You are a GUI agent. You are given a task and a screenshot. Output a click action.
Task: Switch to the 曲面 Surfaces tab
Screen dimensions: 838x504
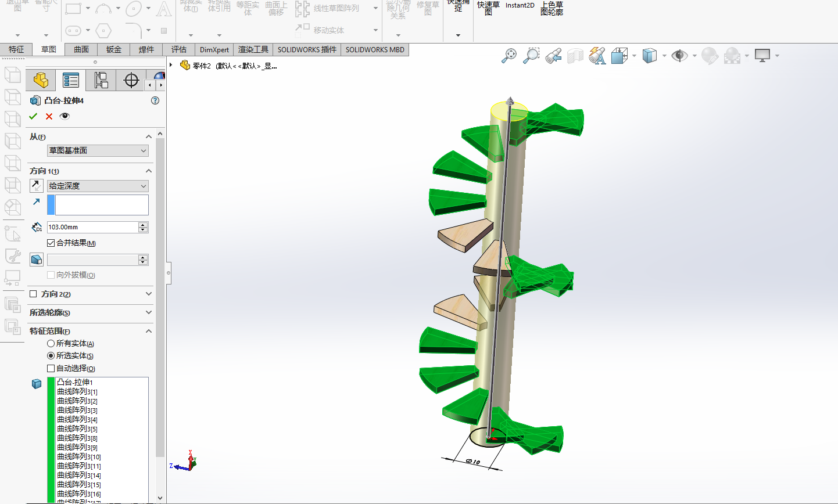(x=81, y=50)
